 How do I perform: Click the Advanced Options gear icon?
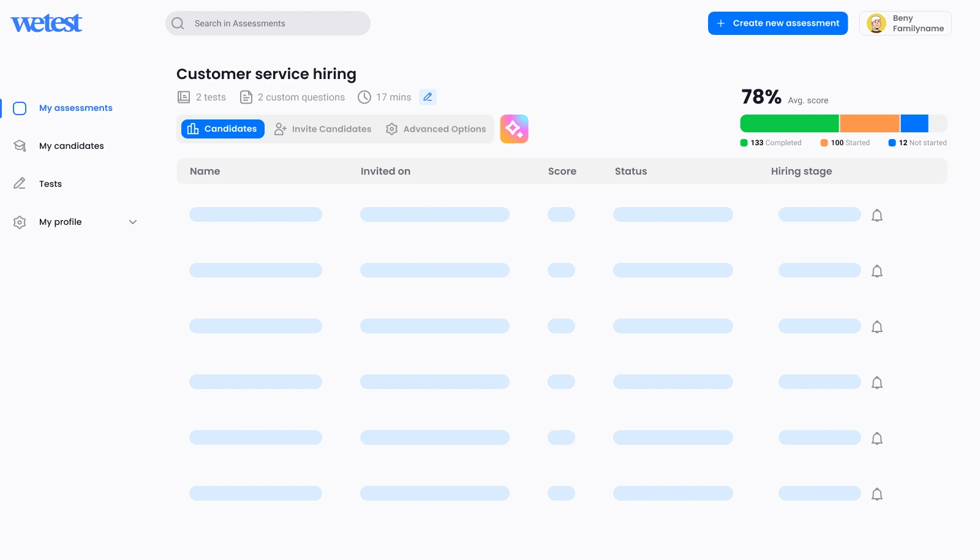point(392,129)
